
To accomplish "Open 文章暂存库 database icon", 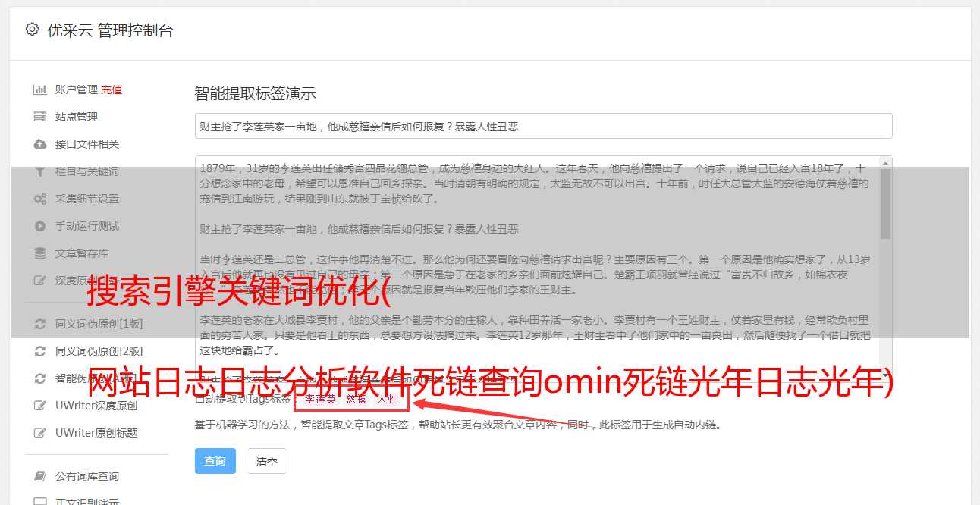I will pyautogui.click(x=39, y=253).
